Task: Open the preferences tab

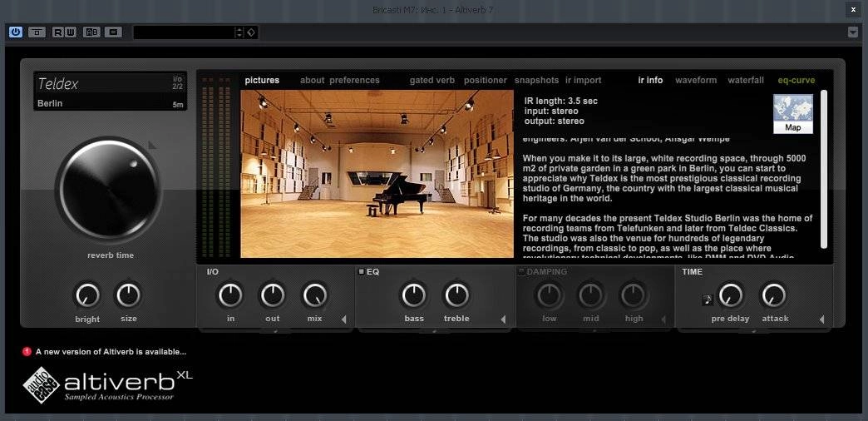Action: click(x=355, y=81)
